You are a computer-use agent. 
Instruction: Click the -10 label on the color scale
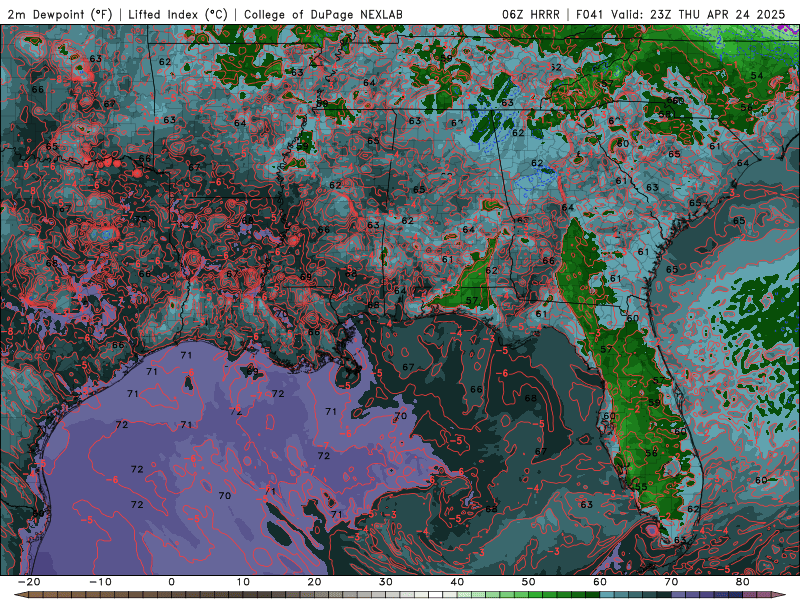coord(100,582)
